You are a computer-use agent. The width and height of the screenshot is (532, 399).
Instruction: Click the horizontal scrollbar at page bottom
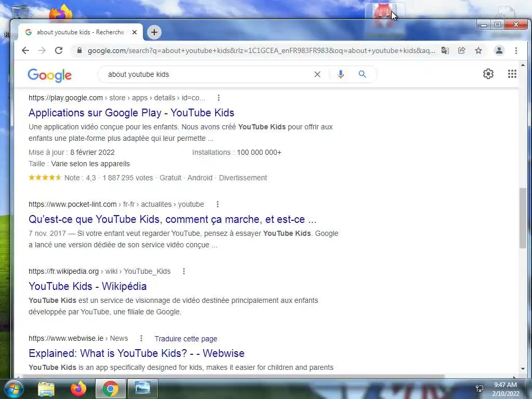tap(232, 376)
